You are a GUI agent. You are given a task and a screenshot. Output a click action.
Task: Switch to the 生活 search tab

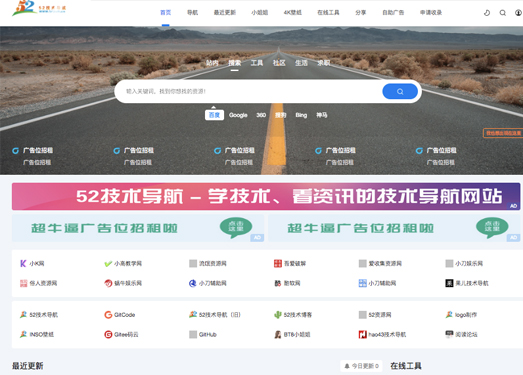pyautogui.click(x=301, y=63)
